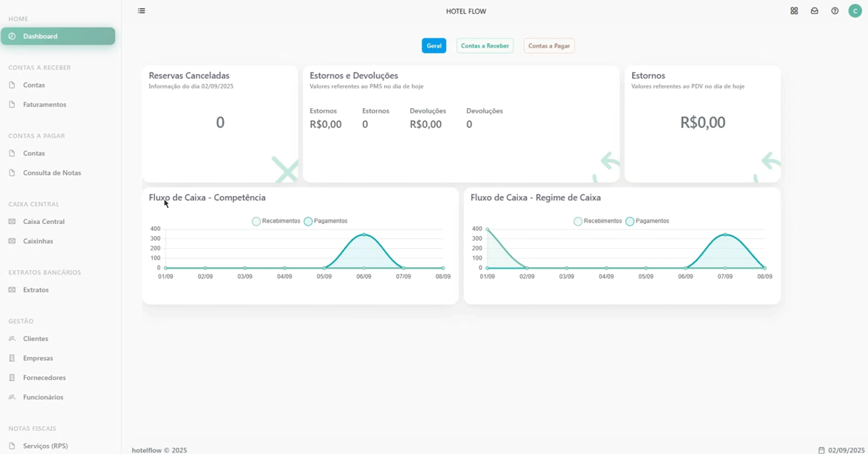
Task: Click the Caixa Central cash icon
Action: 12,222
